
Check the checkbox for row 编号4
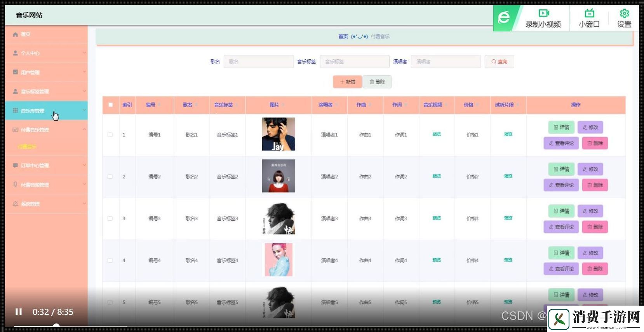click(110, 260)
